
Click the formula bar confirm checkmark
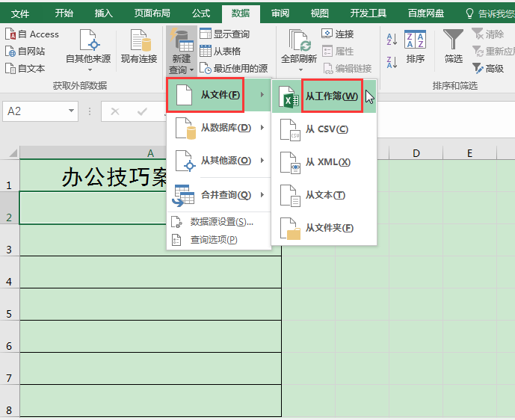coord(142,111)
